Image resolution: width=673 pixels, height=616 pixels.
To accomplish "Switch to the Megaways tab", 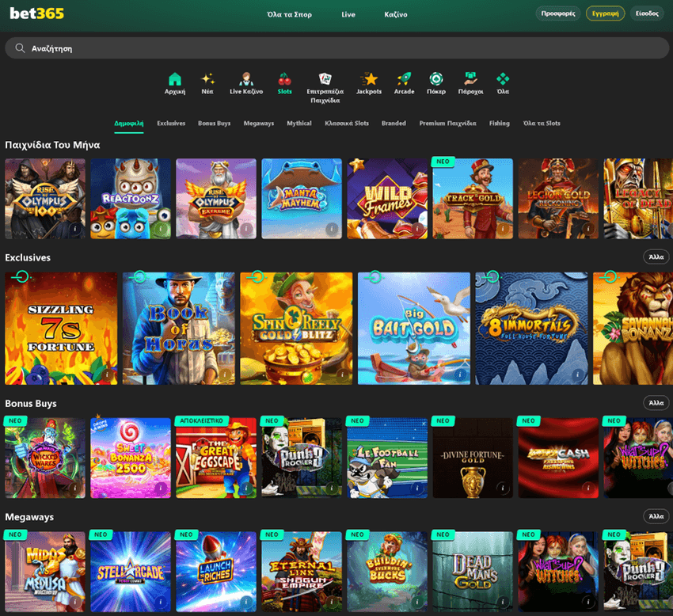I will point(258,124).
